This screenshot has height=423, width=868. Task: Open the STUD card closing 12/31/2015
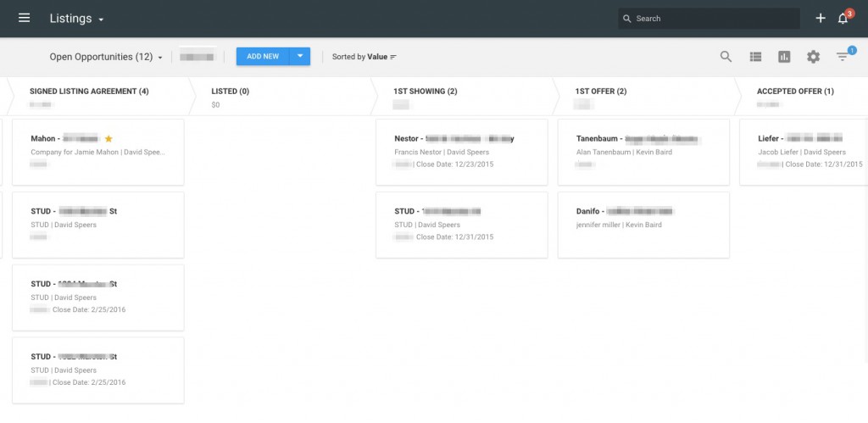(x=462, y=225)
